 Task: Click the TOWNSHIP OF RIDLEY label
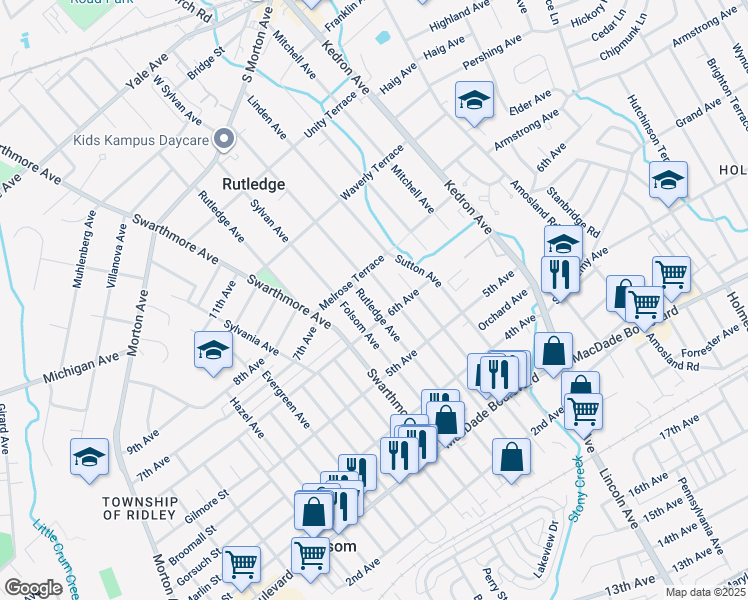coord(140,508)
